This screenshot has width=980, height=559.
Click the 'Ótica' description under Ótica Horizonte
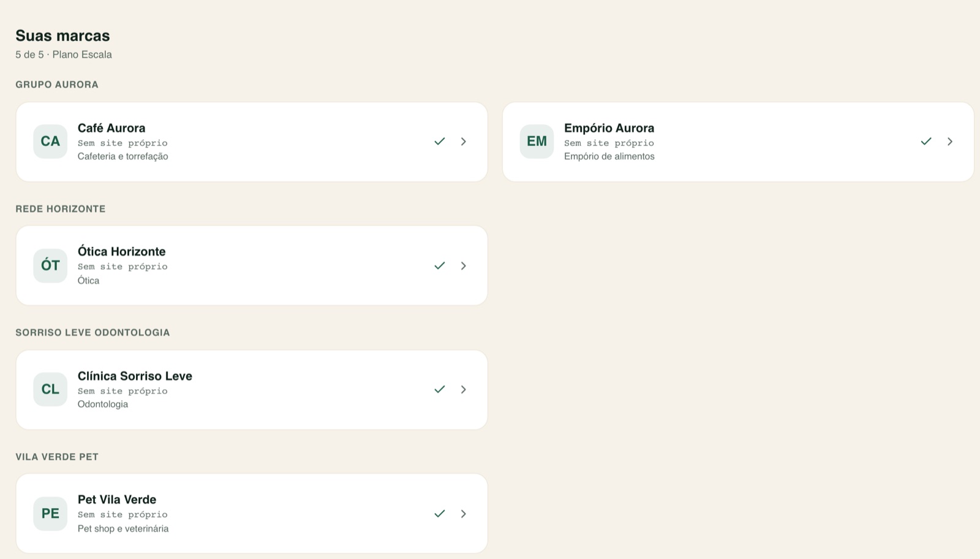click(x=88, y=280)
